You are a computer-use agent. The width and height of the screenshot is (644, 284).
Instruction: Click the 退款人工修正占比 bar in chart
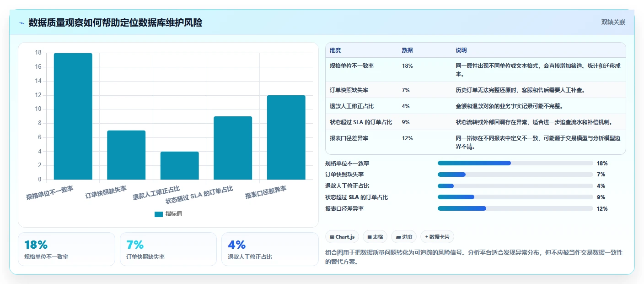180,165
